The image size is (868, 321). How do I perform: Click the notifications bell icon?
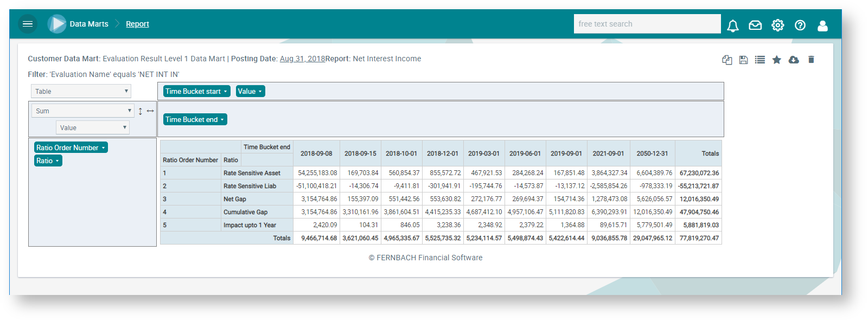[732, 25]
